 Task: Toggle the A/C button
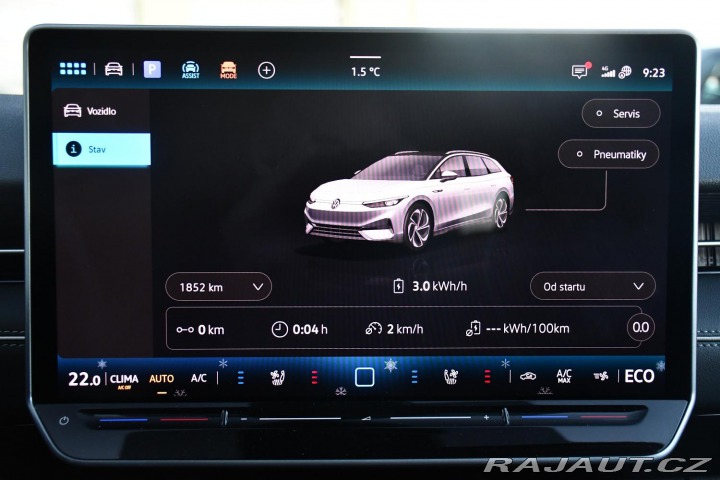[198, 378]
